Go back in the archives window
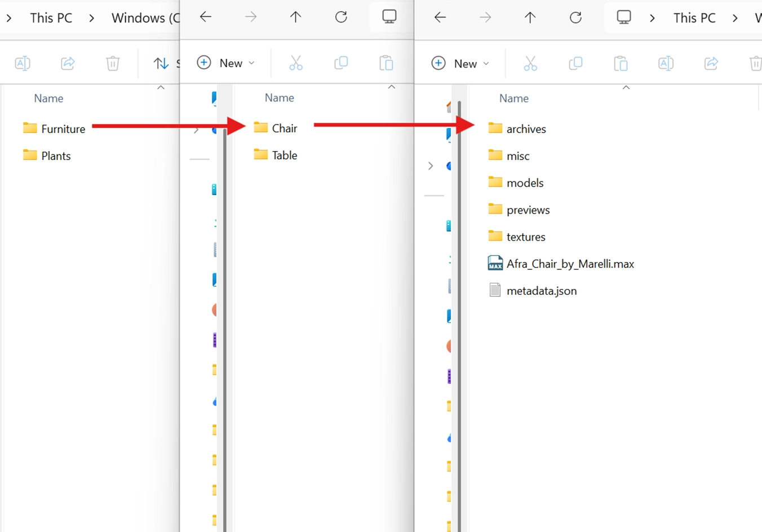The image size is (762, 532). pyautogui.click(x=440, y=17)
